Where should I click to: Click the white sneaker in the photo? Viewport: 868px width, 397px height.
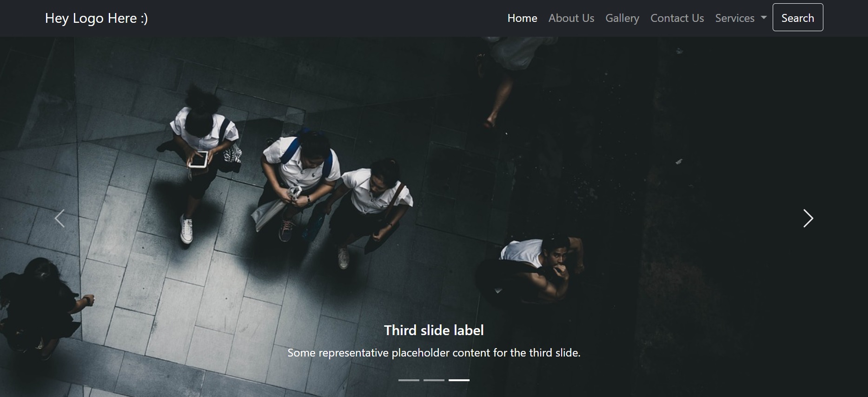(x=186, y=229)
